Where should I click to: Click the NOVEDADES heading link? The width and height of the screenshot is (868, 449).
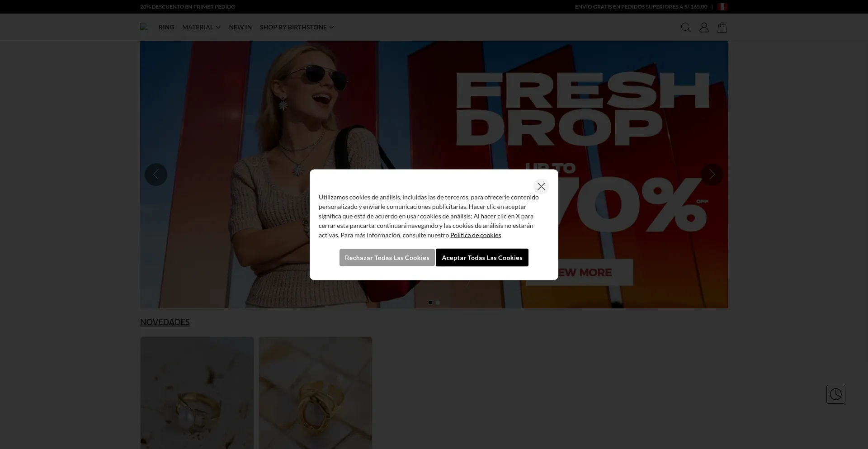click(165, 322)
